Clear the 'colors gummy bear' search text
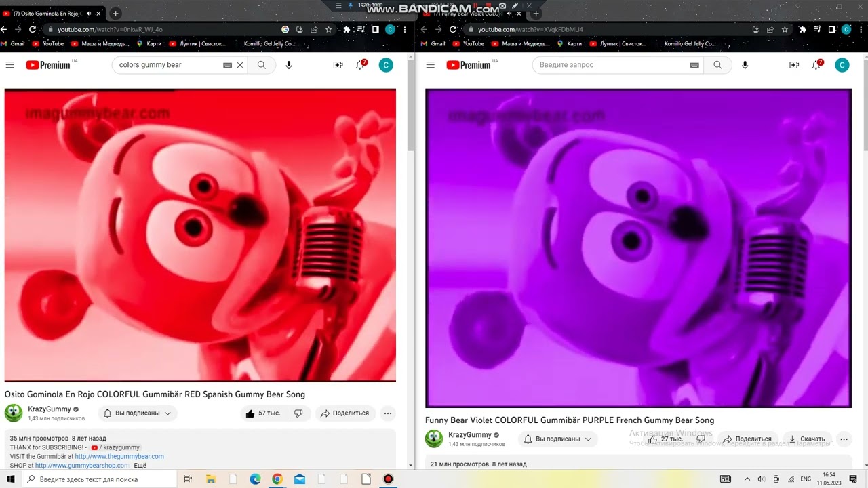The image size is (868, 488). coord(239,65)
